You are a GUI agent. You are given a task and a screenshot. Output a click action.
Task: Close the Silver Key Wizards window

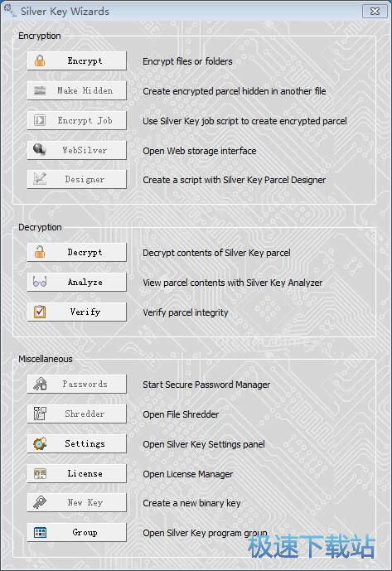tap(375, 12)
